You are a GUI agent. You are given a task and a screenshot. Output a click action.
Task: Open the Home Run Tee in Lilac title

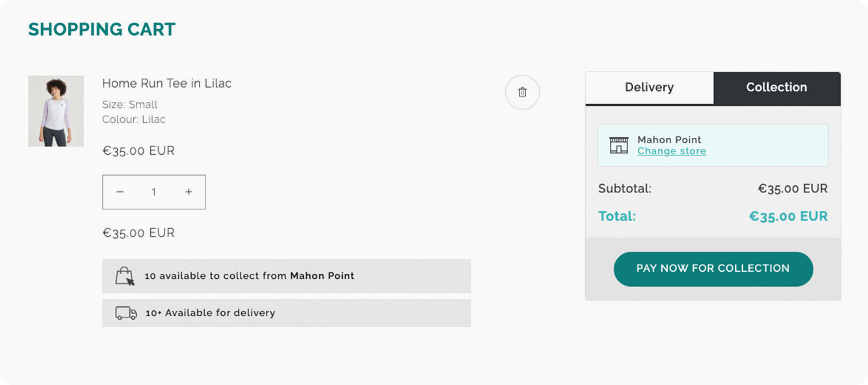pyautogui.click(x=166, y=83)
